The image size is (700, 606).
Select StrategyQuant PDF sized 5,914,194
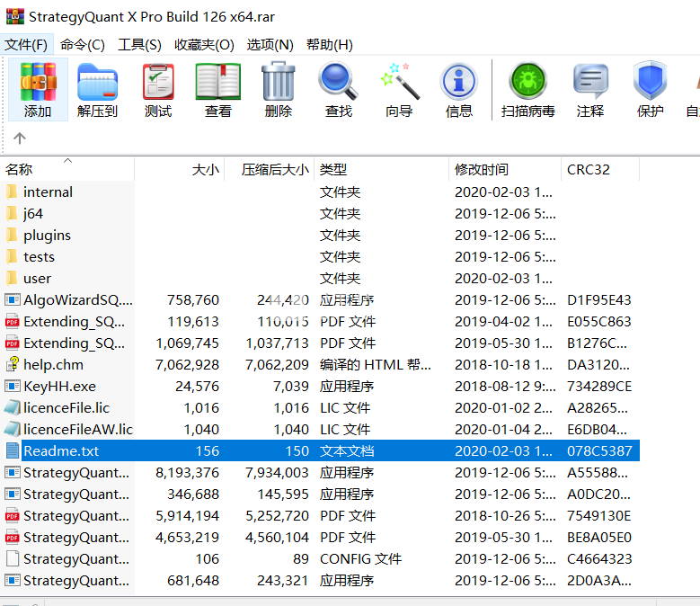point(76,515)
